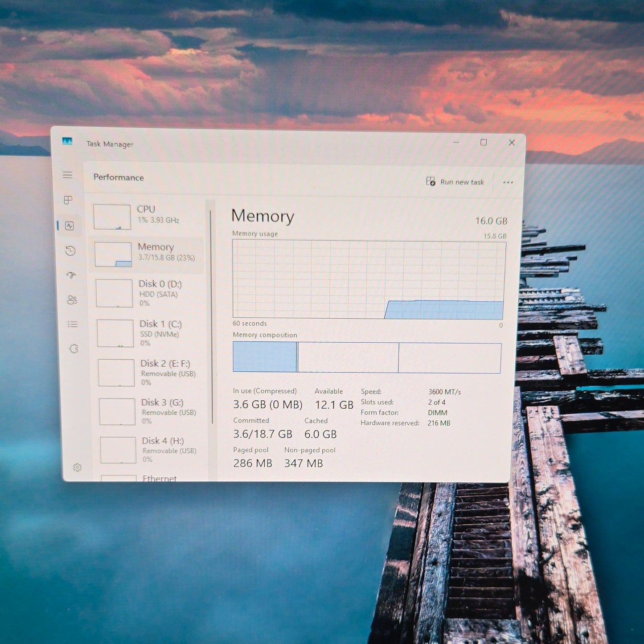
Task: Maximize the Task Manager window
Action: pyautogui.click(x=484, y=142)
